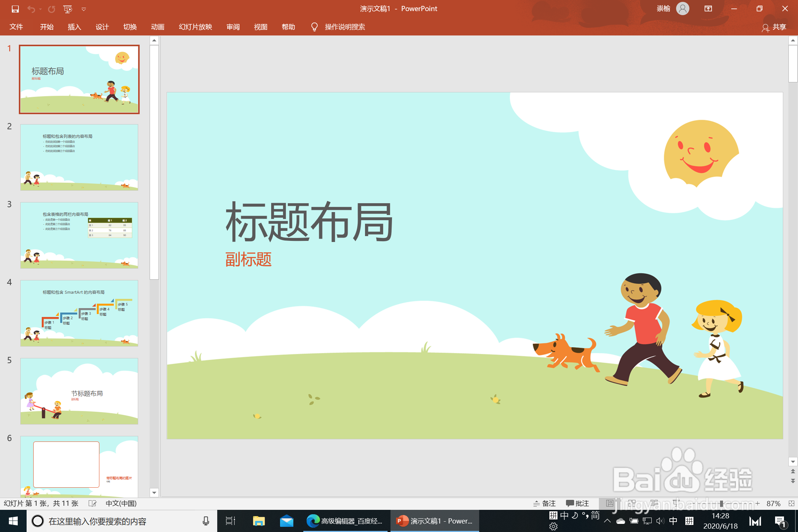Open the account avatar for 崇榆
This screenshot has height=532, width=798.
tap(683, 8)
